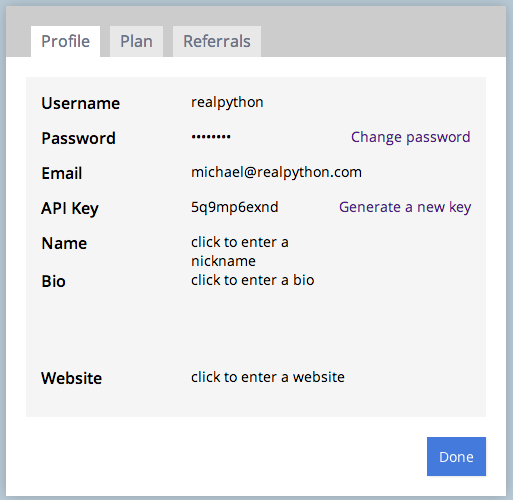Click the Change password link
Image resolution: width=513 pixels, height=500 pixels.
click(x=410, y=137)
